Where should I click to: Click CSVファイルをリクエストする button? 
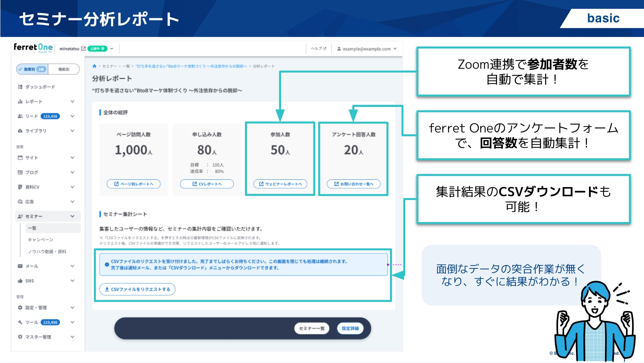[137, 289]
